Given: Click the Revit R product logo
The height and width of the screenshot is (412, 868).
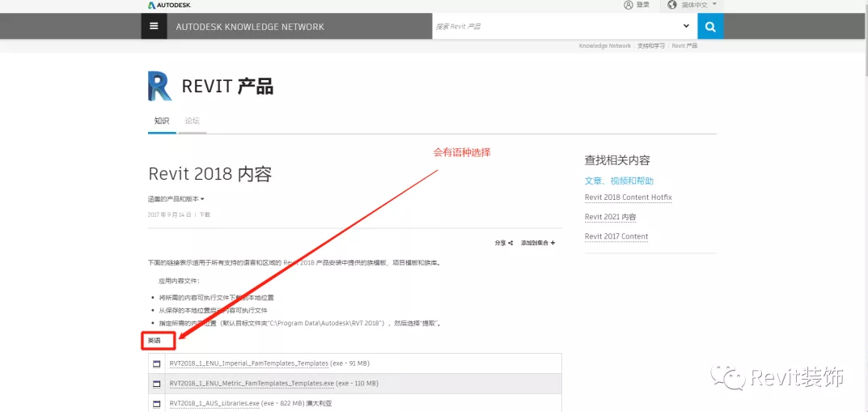Looking at the screenshot, I should coord(159,86).
